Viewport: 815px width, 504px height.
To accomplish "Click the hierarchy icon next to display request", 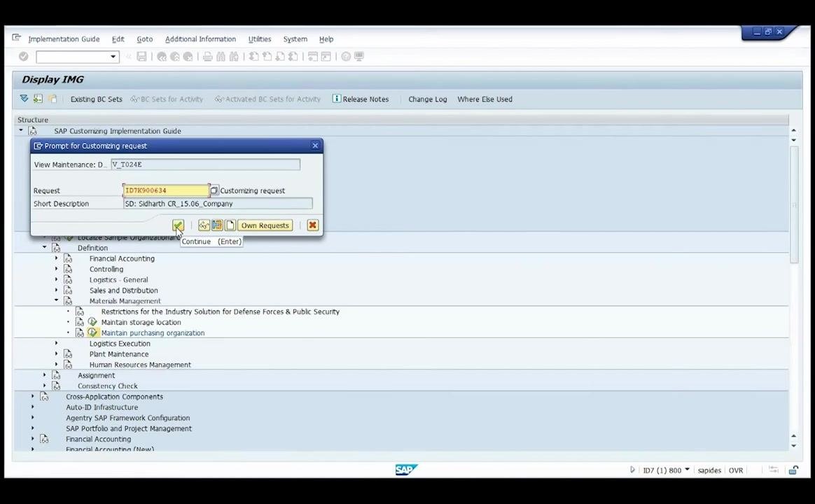I will [x=217, y=225].
